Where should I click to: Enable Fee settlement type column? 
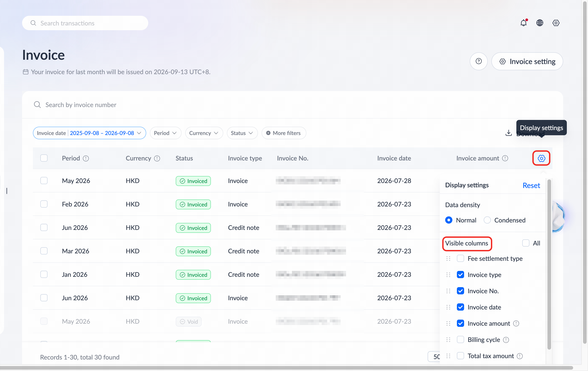coord(460,258)
